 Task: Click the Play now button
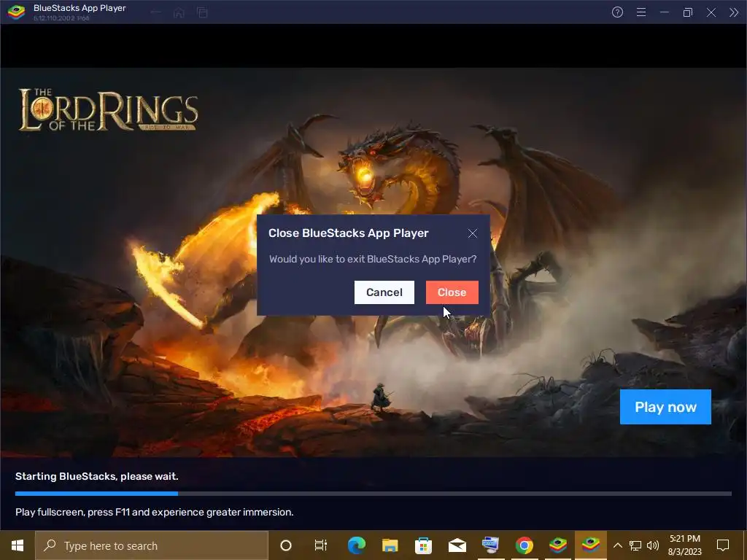pos(665,407)
